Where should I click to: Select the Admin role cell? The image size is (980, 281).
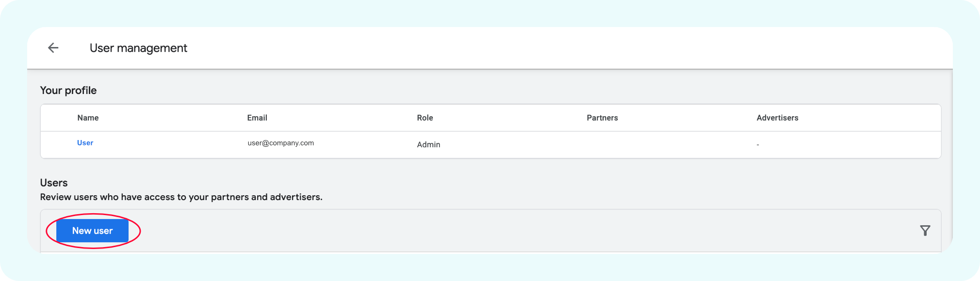tap(428, 144)
